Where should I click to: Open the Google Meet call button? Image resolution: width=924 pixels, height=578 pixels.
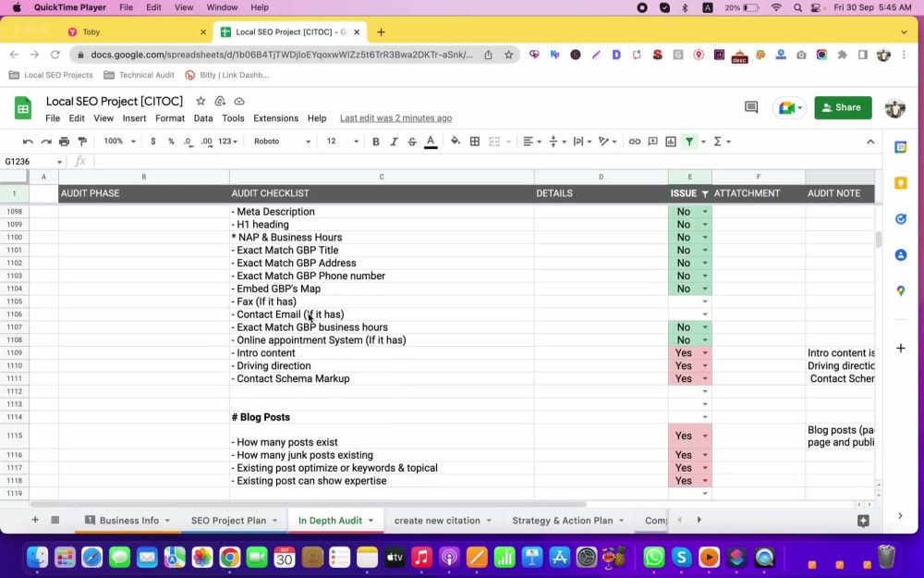coord(789,108)
